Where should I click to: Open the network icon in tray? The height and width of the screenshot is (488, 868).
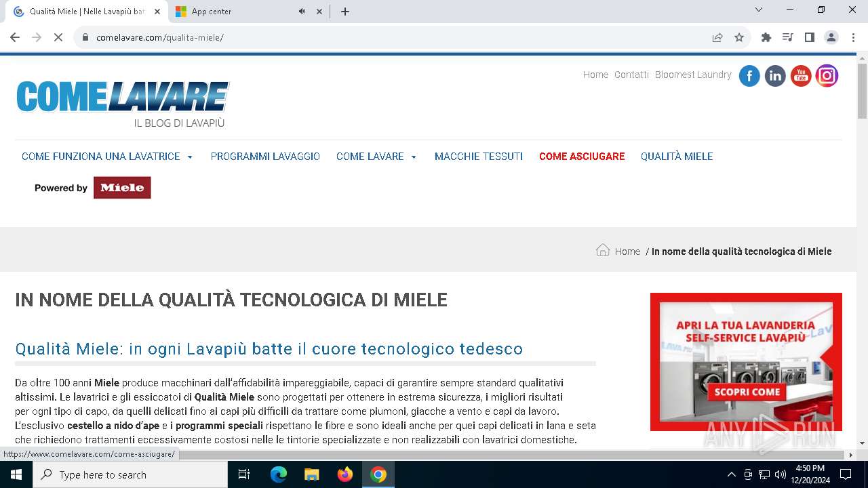click(764, 474)
